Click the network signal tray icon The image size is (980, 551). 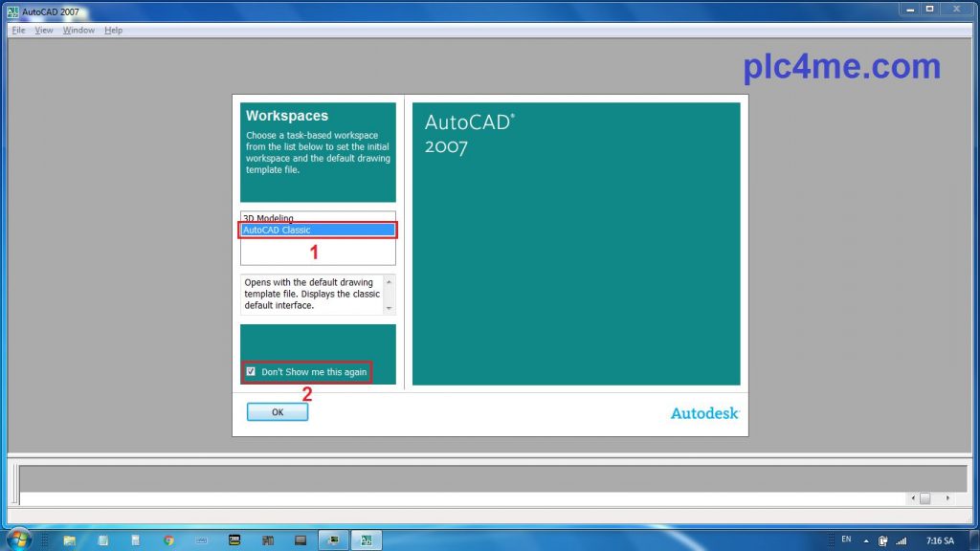901,540
